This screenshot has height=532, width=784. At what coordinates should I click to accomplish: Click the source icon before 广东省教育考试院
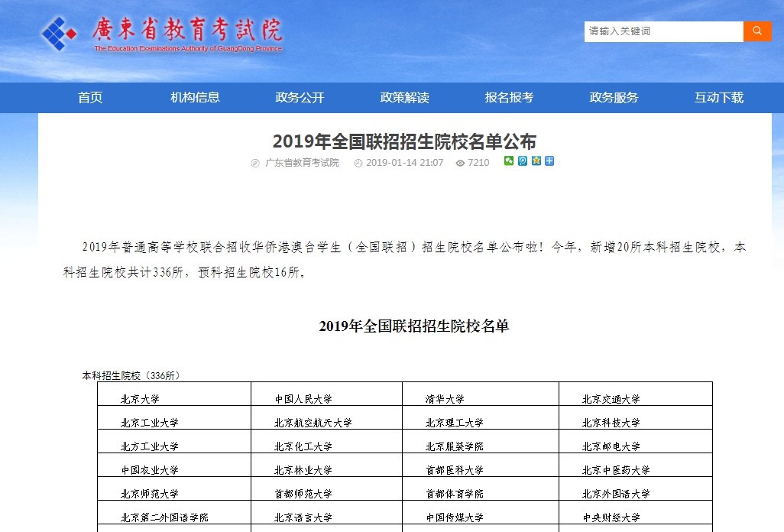pyautogui.click(x=255, y=163)
